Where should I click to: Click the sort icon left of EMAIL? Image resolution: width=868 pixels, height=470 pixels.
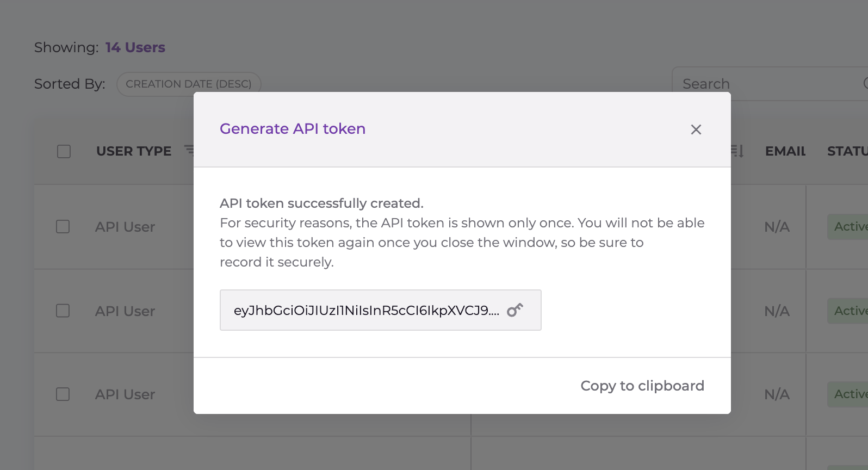tap(738, 151)
